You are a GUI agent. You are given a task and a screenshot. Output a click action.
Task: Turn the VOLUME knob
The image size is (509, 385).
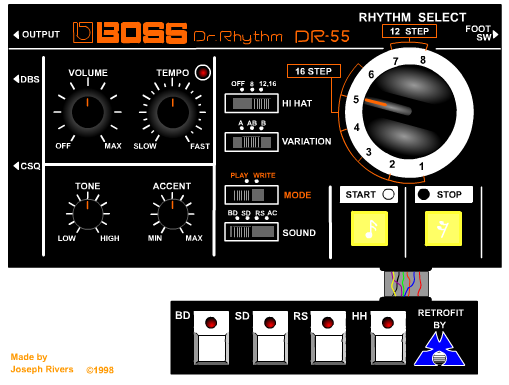point(88,112)
